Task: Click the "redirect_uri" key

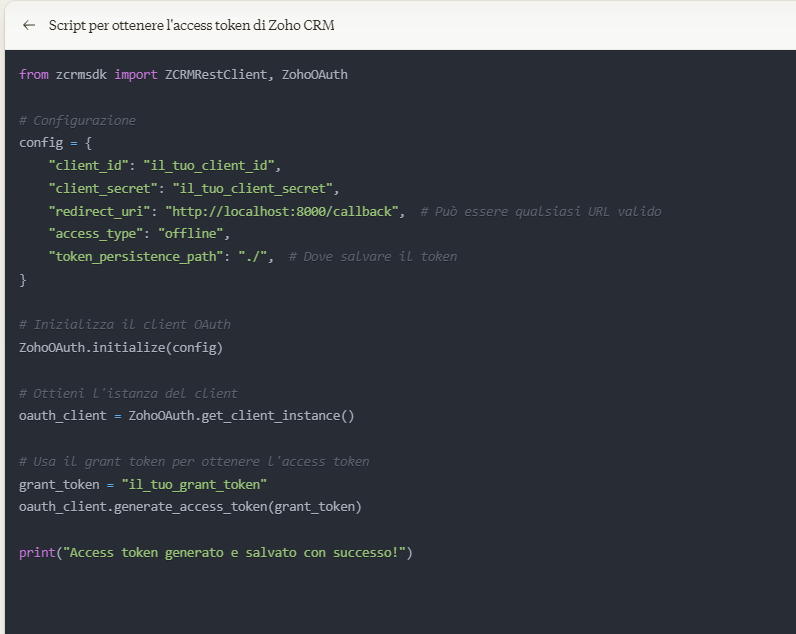Action: (100, 212)
